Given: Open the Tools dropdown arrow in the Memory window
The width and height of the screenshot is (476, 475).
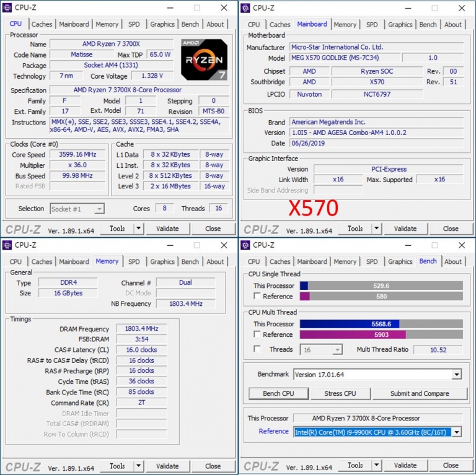Looking at the screenshot, I should pos(138,466).
